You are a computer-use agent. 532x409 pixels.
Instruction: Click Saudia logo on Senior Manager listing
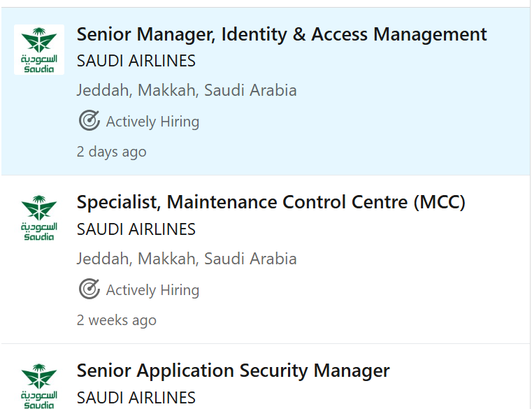[39, 50]
